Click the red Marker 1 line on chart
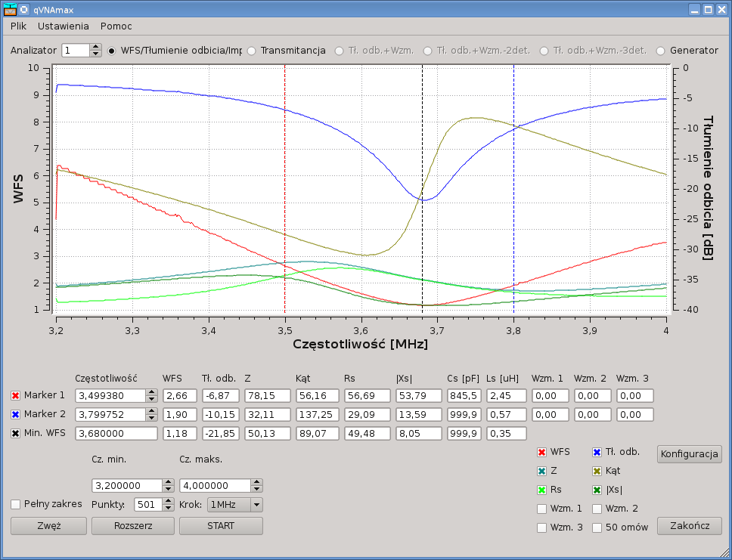The width and height of the screenshot is (732, 560). [285, 189]
